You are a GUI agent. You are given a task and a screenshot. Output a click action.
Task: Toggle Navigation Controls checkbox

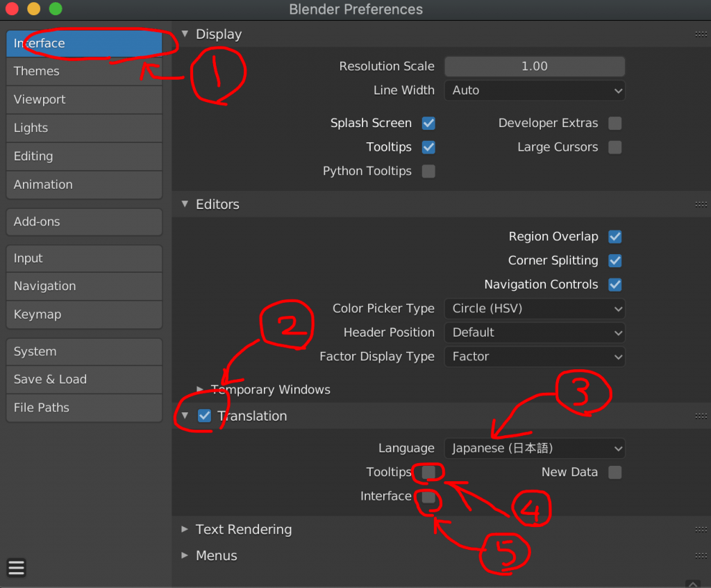click(615, 285)
